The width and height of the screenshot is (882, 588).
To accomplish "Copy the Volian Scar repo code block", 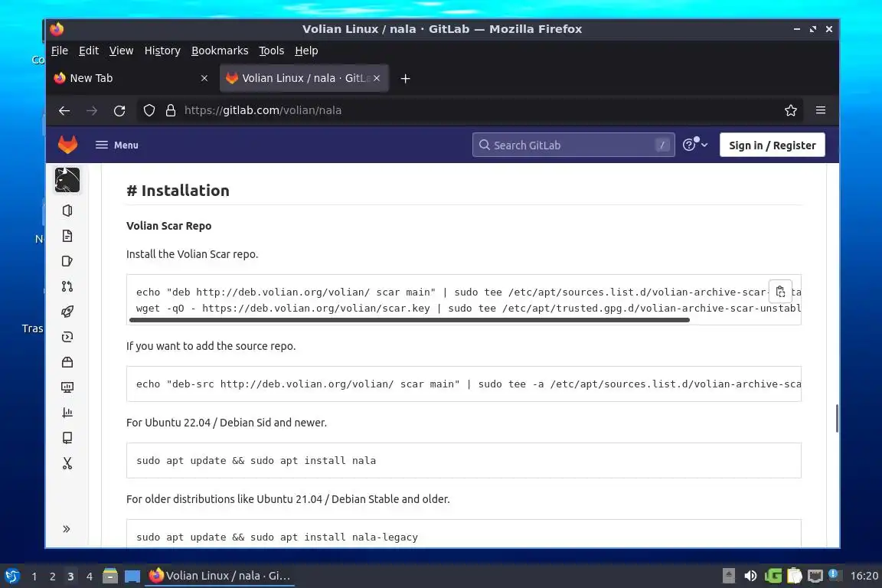I will [x=780, y=292].
